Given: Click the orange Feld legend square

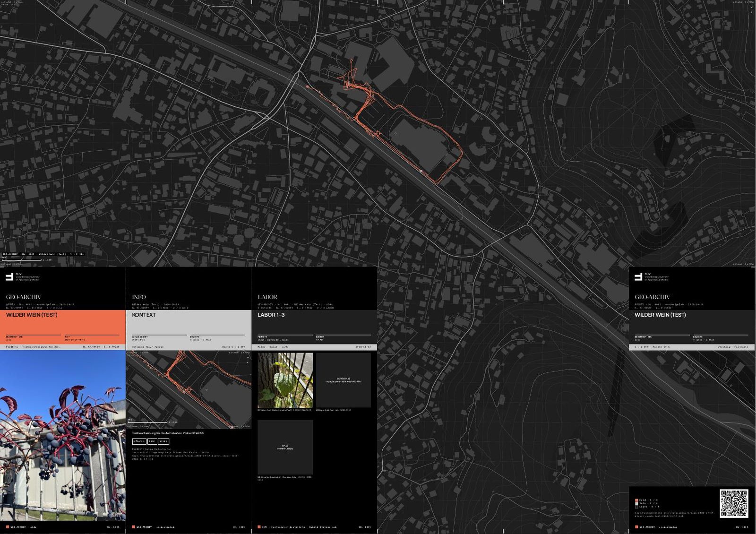Looking at the screenshot, I should pyautogui.click(x=636, y=500).
